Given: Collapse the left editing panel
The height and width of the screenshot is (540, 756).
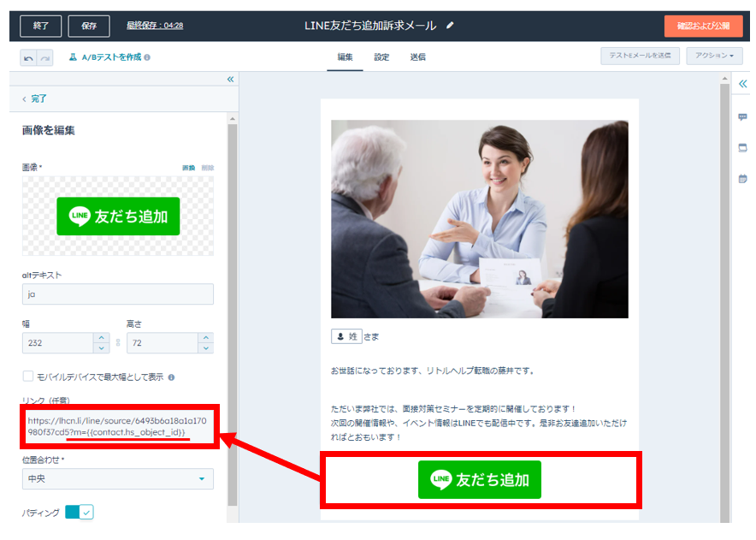Looking at the screenshot, I should tap(230, 80).
